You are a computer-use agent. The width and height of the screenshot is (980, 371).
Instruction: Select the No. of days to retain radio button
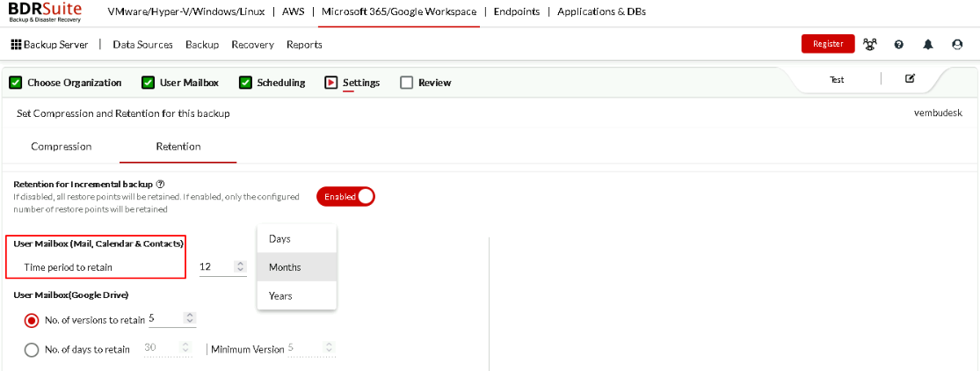click(32, 349)
